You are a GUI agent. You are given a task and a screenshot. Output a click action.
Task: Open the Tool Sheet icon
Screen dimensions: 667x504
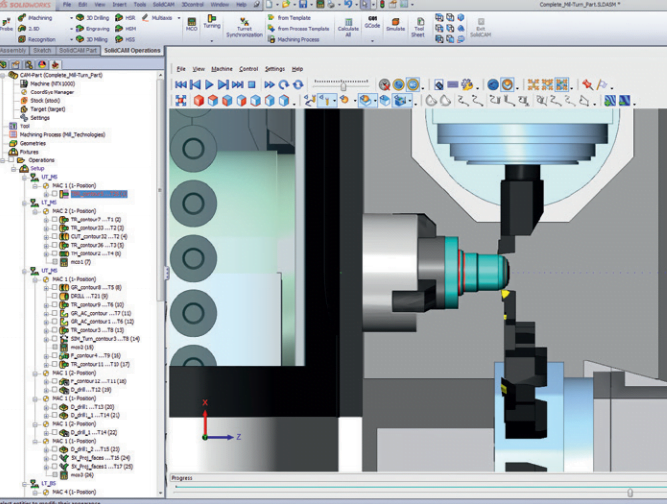[419, 22]
